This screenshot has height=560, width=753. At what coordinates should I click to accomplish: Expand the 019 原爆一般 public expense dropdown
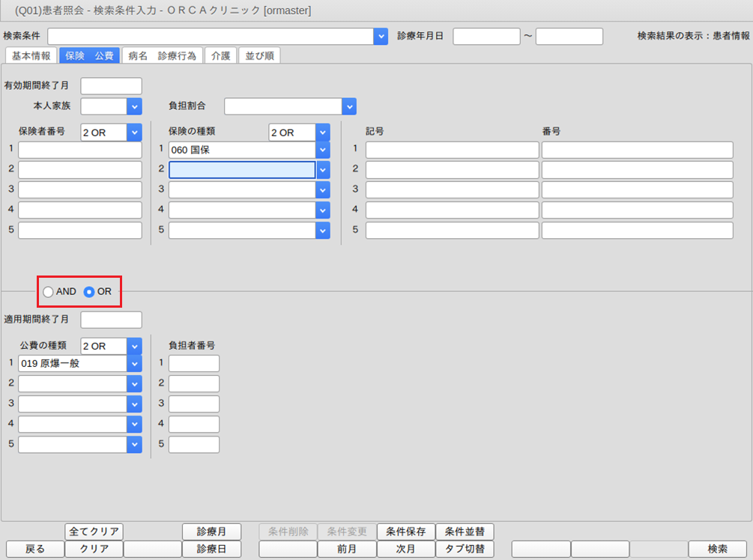(134, 364)
